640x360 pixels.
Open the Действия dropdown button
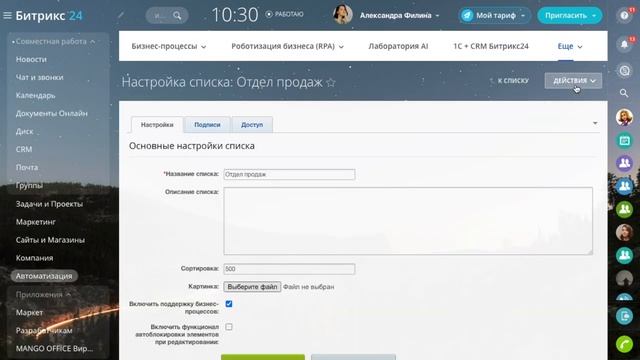(573, 80)
